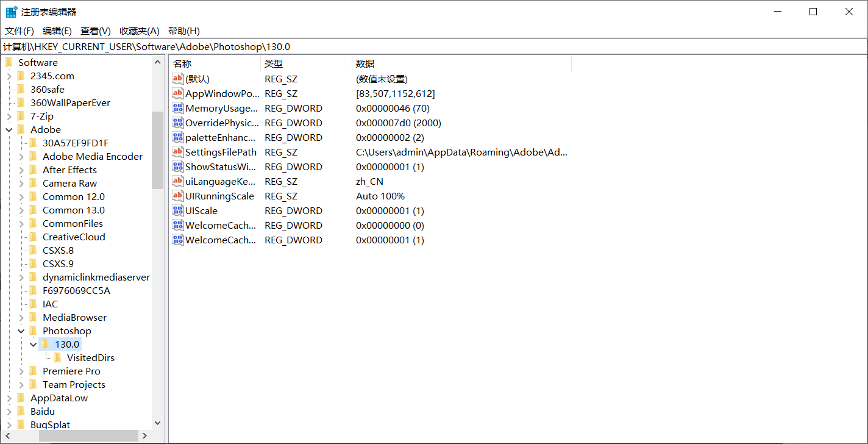Screen dimensions: 868x444
Task: Click the Registry Editor title bar icon
Action: 12,12
